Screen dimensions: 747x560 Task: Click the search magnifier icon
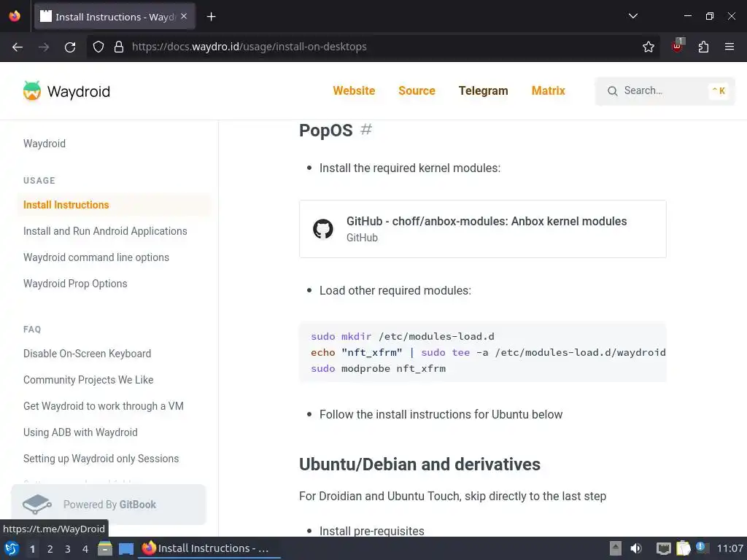click(613, 91)
